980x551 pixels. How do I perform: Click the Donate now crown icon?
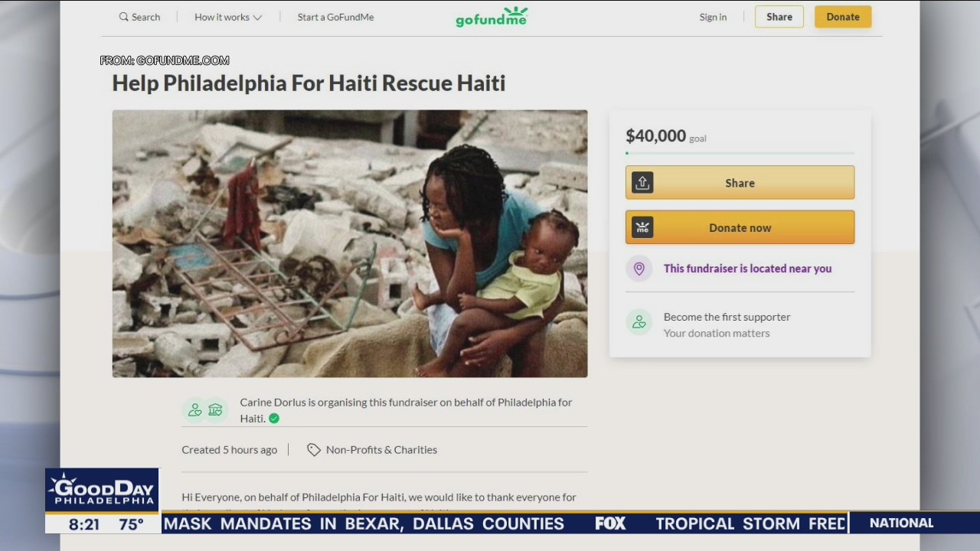[x=642, y=227]
